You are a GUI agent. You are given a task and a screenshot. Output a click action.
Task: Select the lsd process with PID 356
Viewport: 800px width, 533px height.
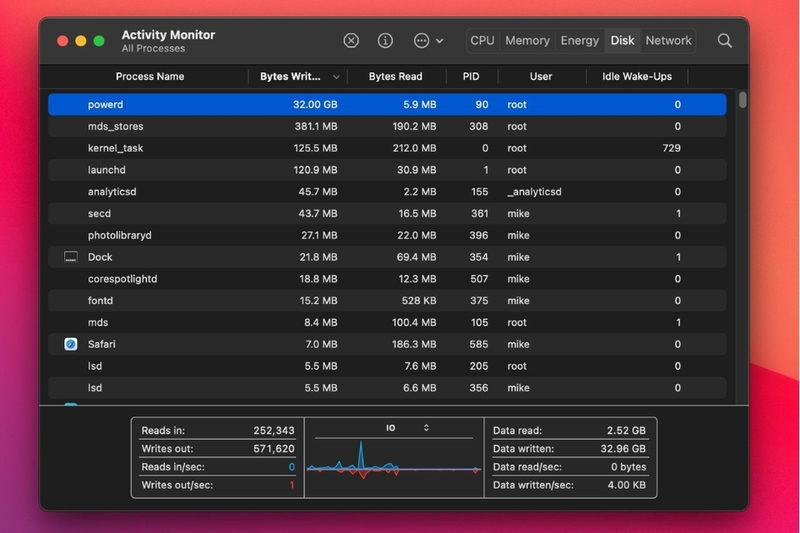tap(387, 388)
